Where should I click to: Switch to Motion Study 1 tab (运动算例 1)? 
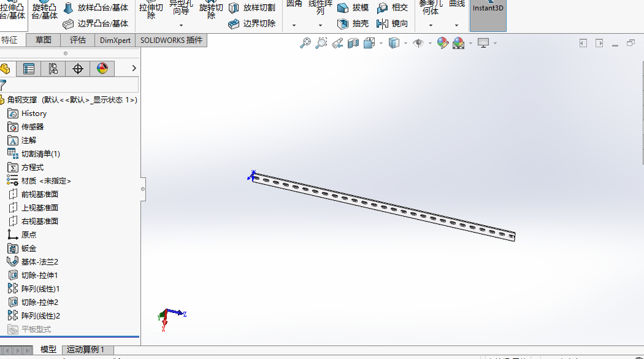(x=88, y=350)
